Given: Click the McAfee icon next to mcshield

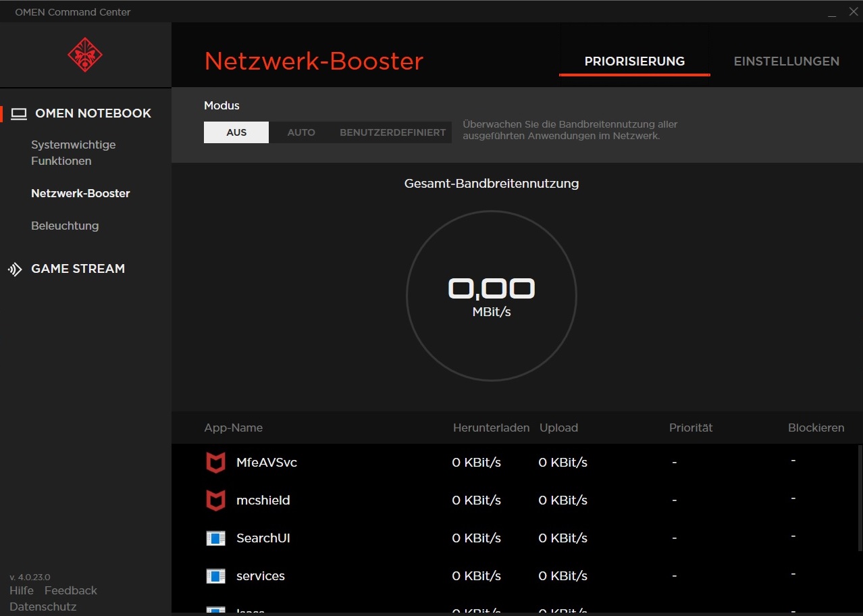Looking at the screenshot, I should tap(215, 500).
